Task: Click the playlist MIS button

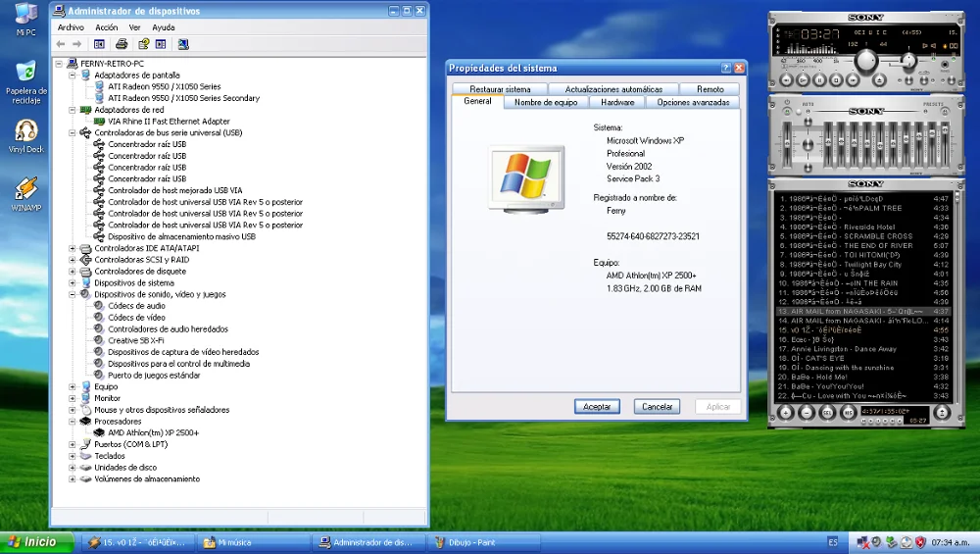Action: point(848,413)
